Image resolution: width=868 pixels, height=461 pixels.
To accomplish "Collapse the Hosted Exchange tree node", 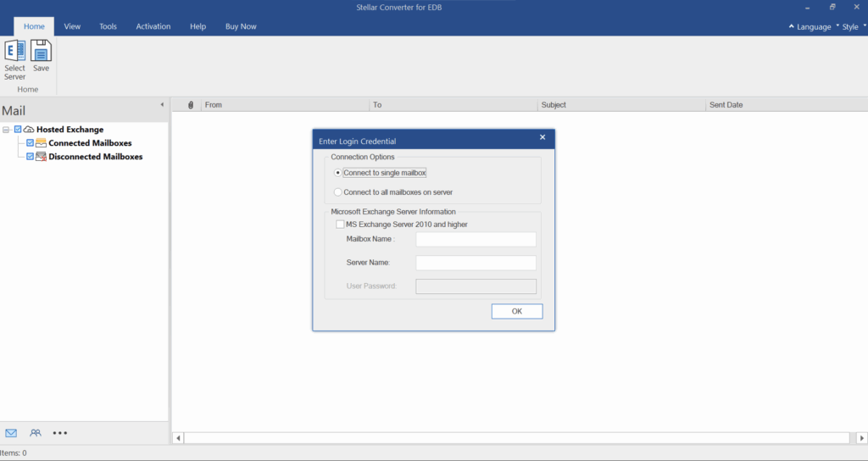I will click(6, 130).
